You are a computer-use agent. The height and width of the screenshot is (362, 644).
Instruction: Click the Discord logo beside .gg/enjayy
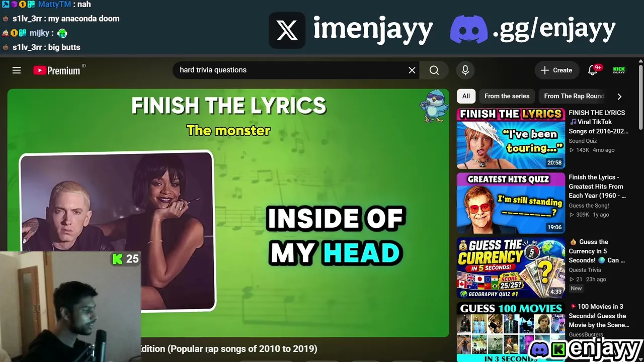click(x=469, y=30)
